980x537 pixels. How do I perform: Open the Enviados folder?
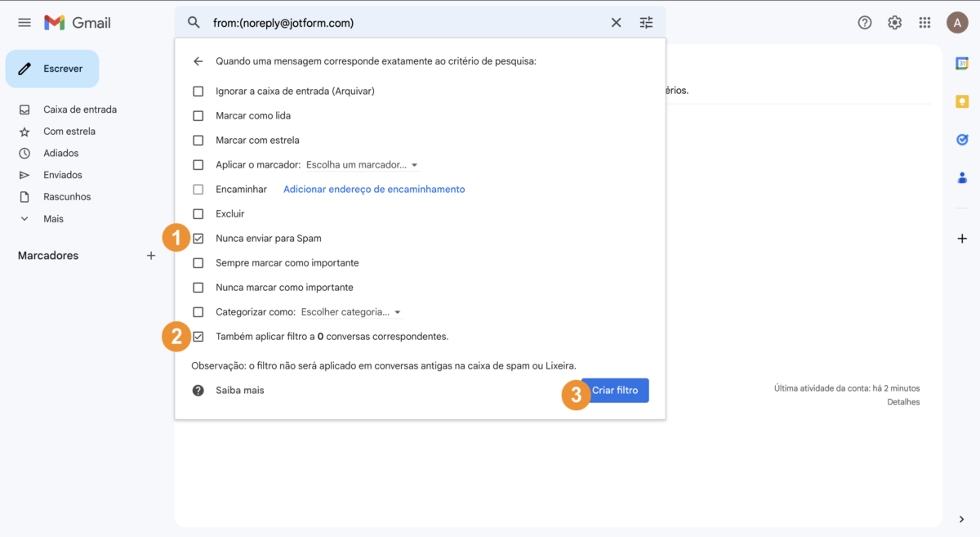62,175
